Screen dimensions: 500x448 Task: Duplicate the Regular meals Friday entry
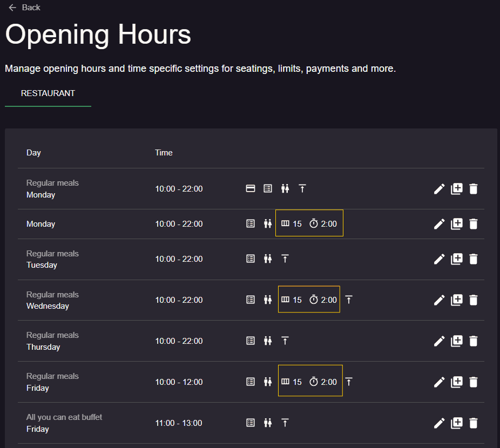point(457,382)
